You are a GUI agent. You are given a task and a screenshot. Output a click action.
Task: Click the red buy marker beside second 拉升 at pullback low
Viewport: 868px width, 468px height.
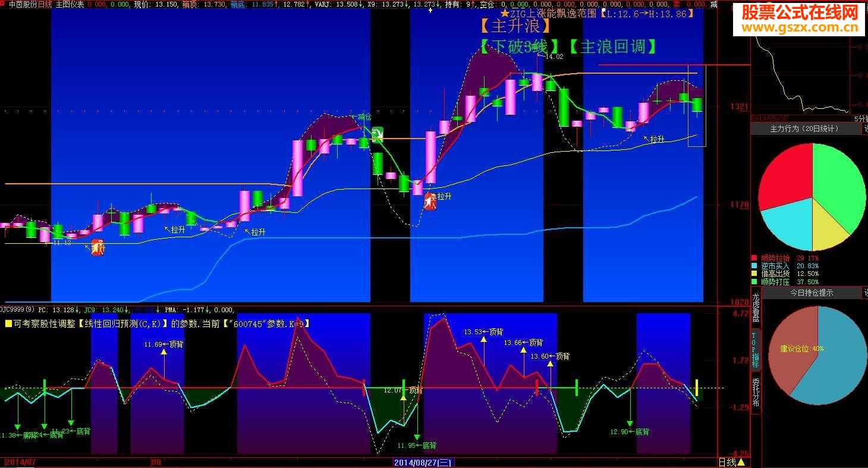[x=430, y=201]
